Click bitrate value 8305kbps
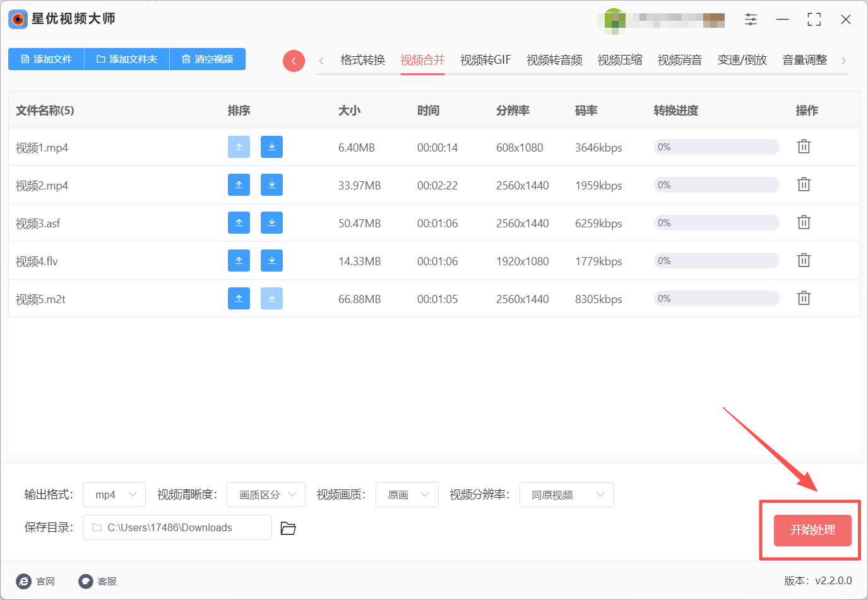Screen dimensions: 868x600 [x=598, y=299]
